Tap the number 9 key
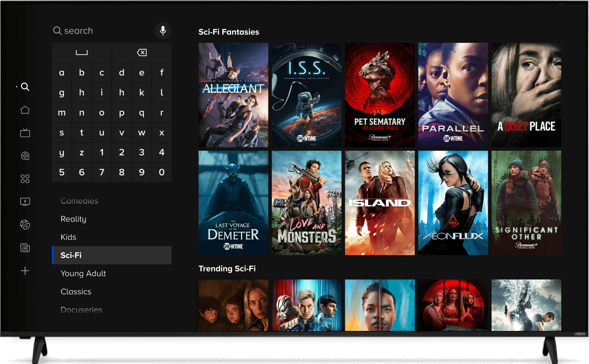Viewport: 589px width, 364px height. [142, 172]
